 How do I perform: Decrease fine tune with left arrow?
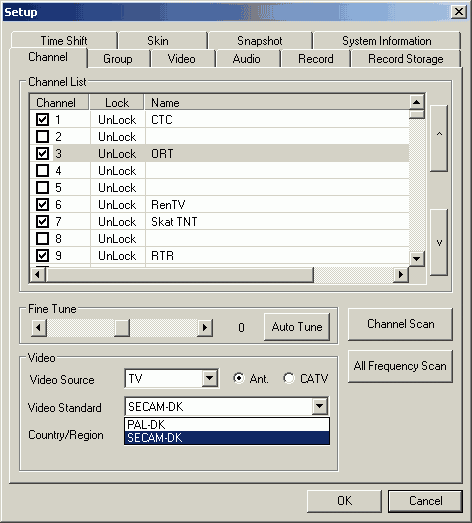pyautogui.click(x=39, y=328)
